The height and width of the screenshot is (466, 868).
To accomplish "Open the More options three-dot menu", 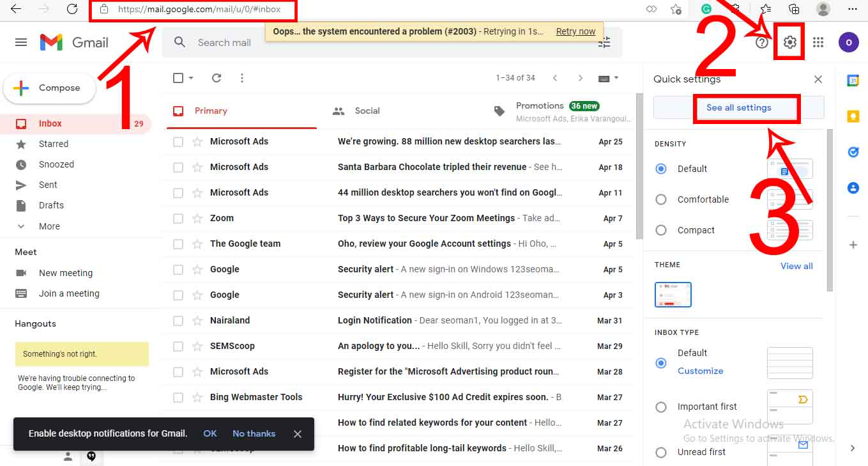I will (x=241, y=78).
